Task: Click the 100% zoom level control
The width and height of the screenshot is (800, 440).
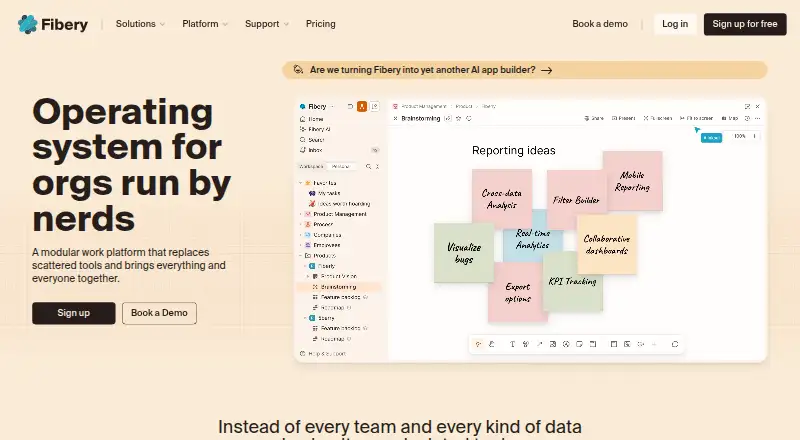Action: pos(740,136)
